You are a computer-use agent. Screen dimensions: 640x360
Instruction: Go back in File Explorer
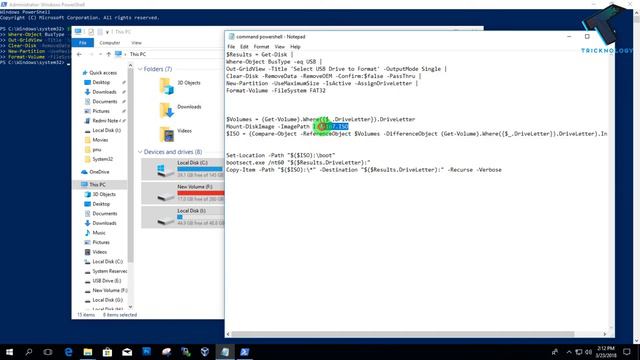tap(79, 54)
